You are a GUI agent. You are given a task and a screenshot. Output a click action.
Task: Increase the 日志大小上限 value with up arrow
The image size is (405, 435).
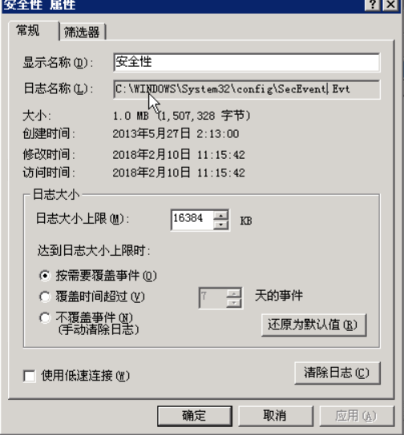click(220, 215)
